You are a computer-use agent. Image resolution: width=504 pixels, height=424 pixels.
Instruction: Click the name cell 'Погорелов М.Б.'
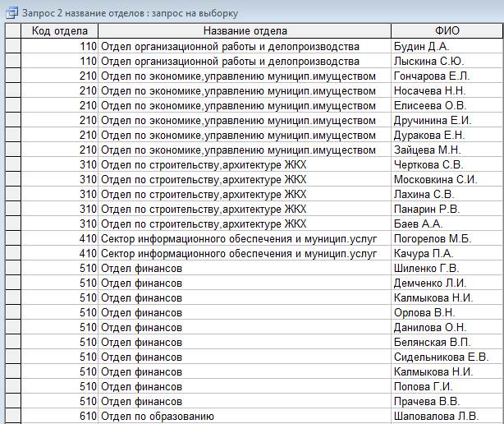[x=447, y=238]
